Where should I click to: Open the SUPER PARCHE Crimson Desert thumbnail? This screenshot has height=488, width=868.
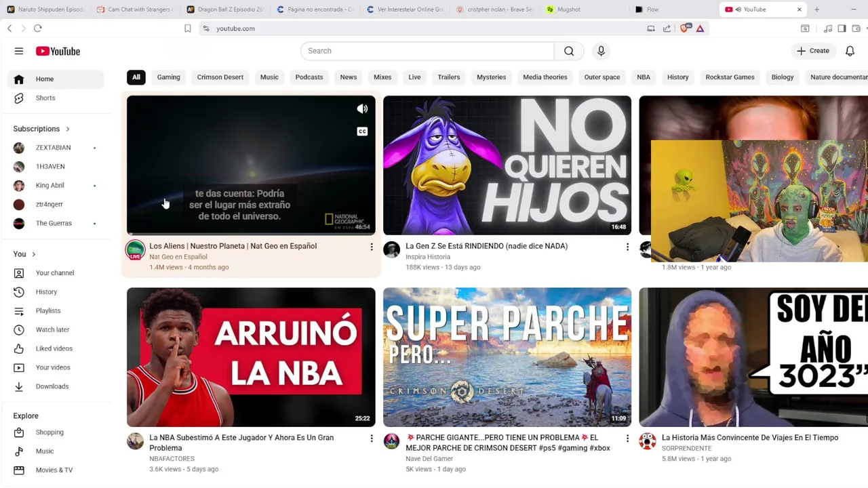coord(507,357)
